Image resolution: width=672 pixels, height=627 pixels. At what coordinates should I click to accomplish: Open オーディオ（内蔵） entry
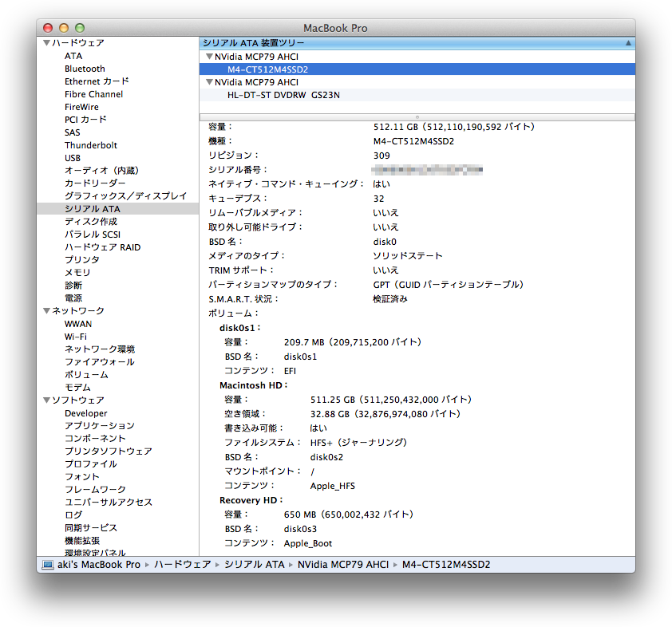(101, 171)
